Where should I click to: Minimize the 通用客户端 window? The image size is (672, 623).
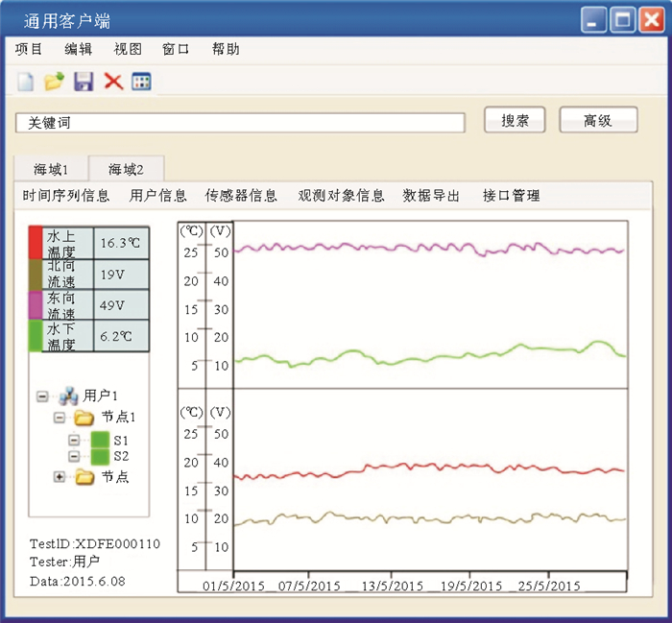tap(593, 20)
